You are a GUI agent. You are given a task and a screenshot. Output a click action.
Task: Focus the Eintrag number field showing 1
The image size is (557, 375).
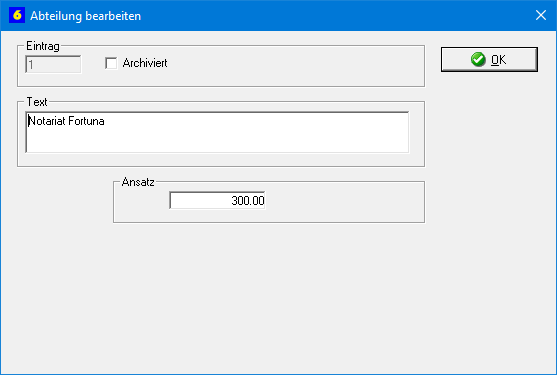[x=53, y=64]
